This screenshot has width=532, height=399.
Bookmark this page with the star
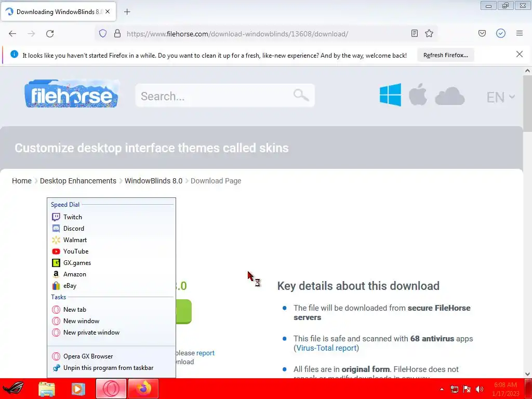point(429,33)
